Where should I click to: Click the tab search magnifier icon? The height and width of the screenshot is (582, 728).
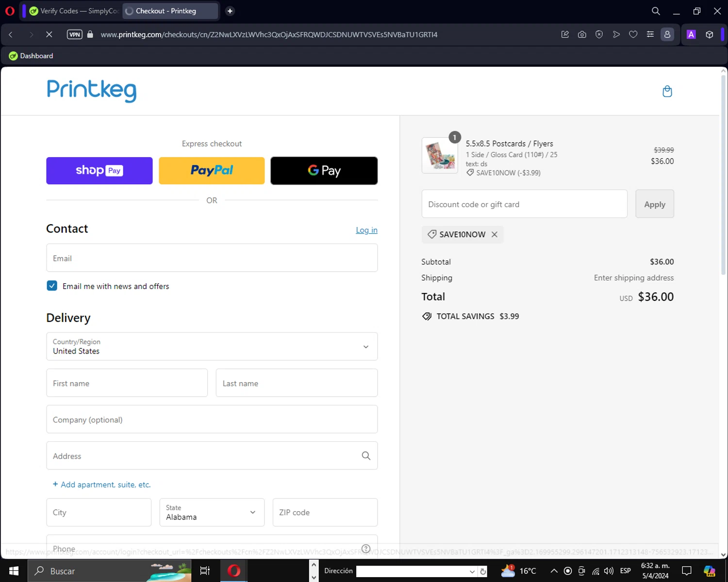(x=656, y=11)
